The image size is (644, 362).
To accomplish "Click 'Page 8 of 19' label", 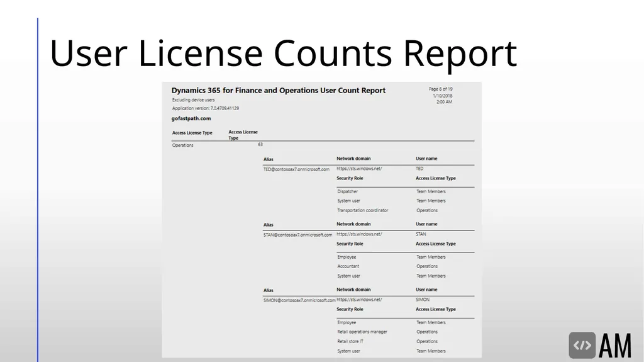I will coord(440,89).
